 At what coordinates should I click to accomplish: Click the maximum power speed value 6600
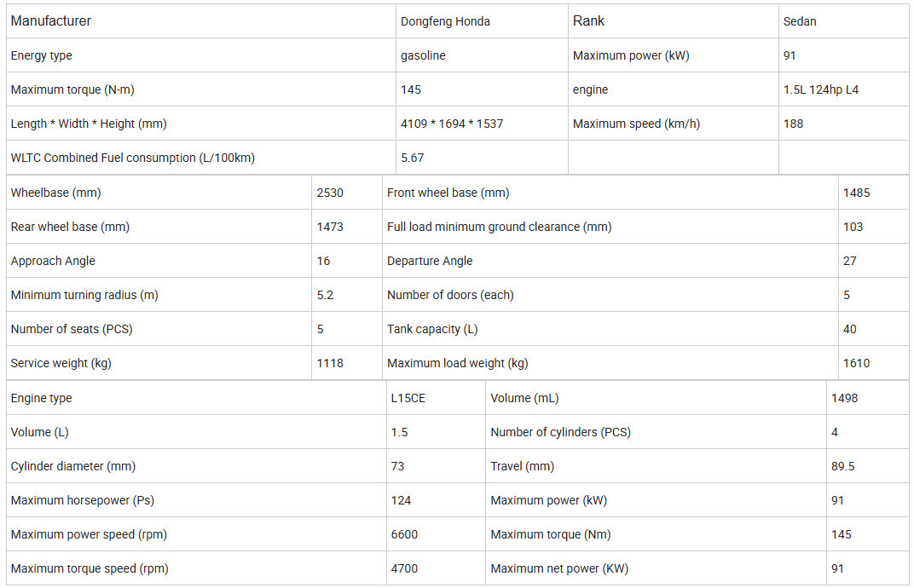[x=404, y=534]
